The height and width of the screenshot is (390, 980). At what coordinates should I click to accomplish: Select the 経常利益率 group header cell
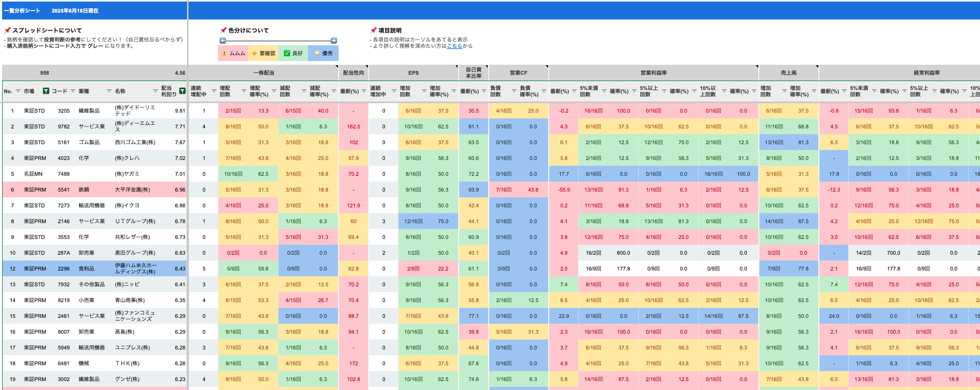pyautogui.click(x=899, y=73)
